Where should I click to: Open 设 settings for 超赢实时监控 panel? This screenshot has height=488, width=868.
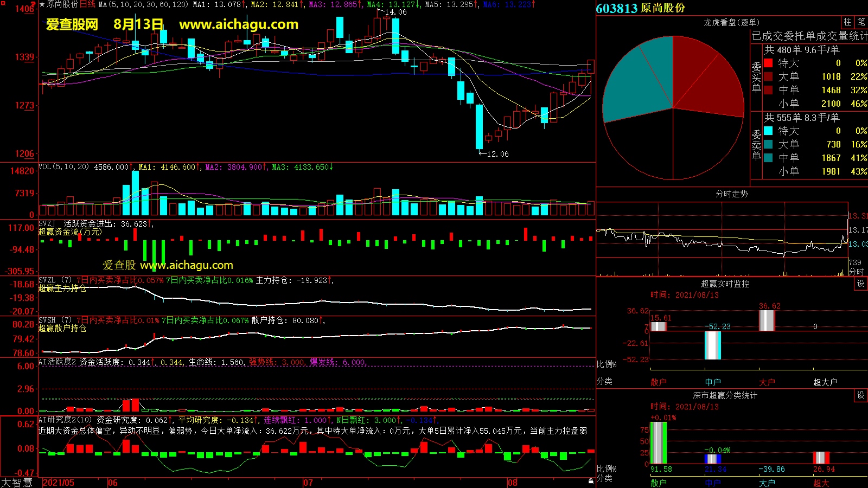tap(861, 284)
